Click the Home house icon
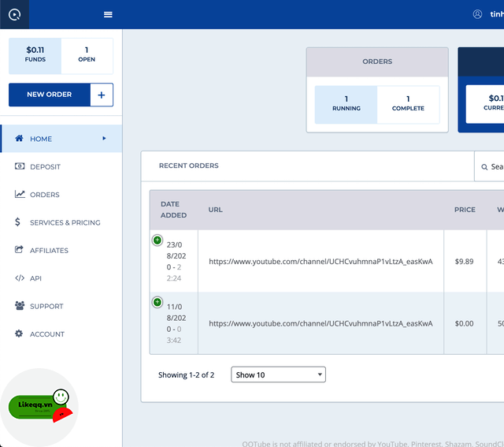The width and height of the screenshot is (504, 447). 19,139
